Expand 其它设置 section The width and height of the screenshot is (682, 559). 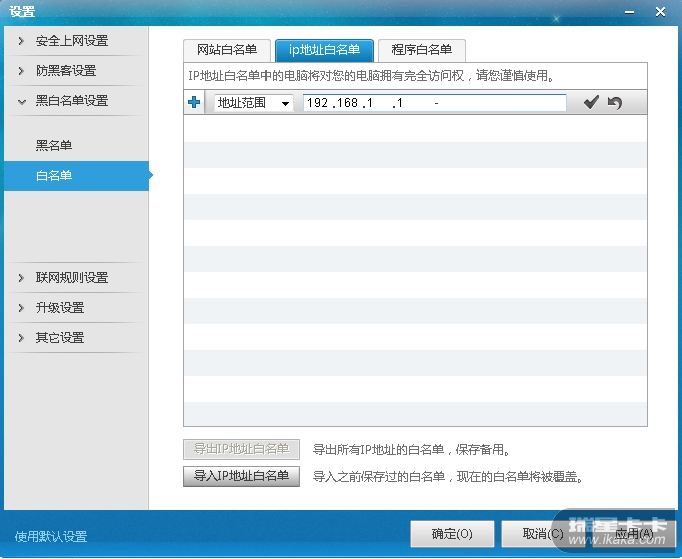pyautogui.click(x=76, y=338)
